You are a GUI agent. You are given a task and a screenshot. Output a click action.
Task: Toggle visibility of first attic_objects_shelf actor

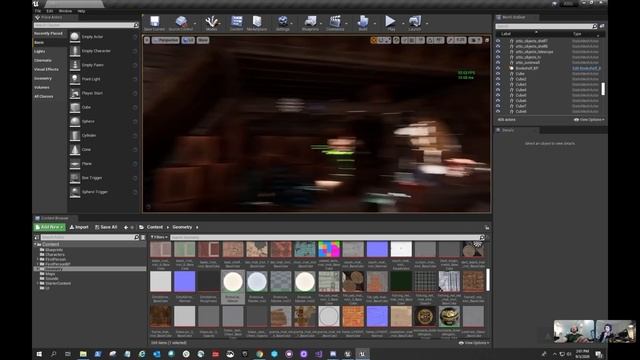click(x=498, y=41)
